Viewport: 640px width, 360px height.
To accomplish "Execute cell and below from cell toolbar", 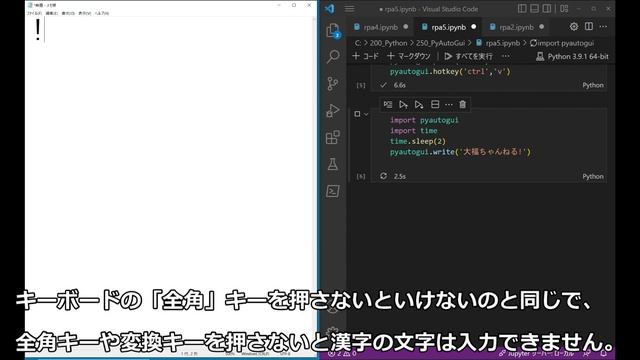I will 419,104.
